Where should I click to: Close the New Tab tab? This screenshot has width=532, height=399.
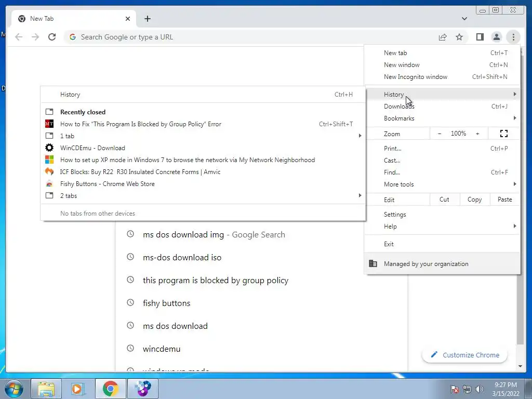coord(128,19)
